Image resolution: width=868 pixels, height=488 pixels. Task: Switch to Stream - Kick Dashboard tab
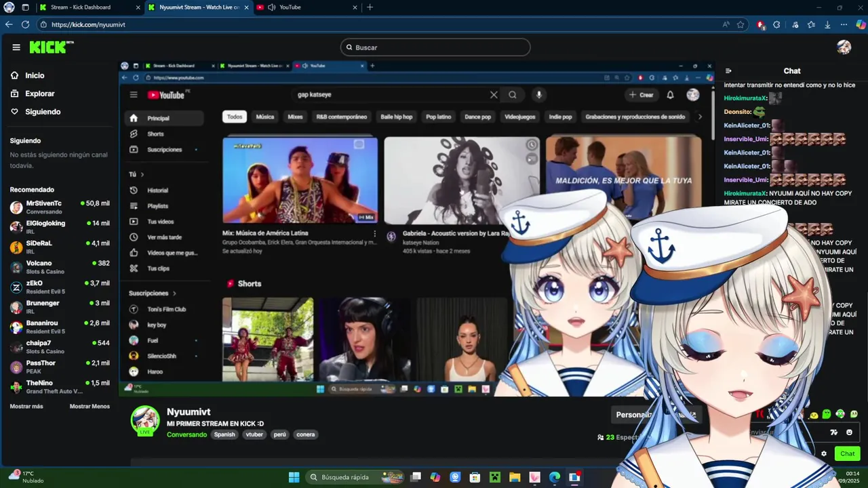point(88,7)
